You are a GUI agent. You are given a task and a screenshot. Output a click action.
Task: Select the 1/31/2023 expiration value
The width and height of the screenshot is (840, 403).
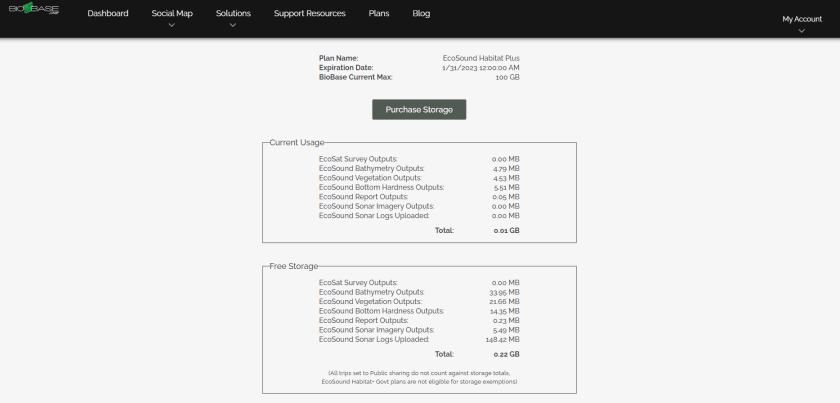481,68
